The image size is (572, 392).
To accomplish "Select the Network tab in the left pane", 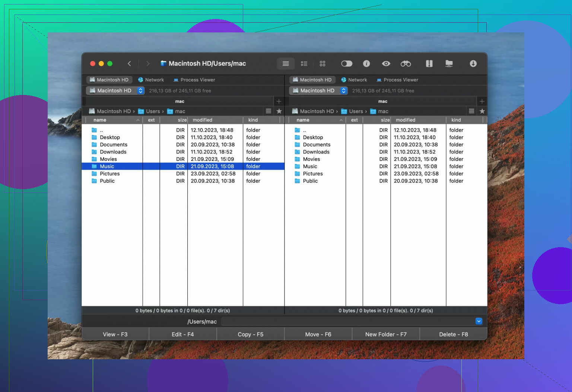I will click(151, 80).
